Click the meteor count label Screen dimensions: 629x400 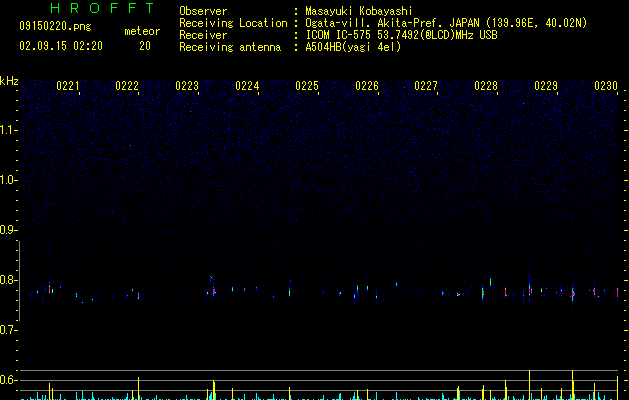(142, 31)
